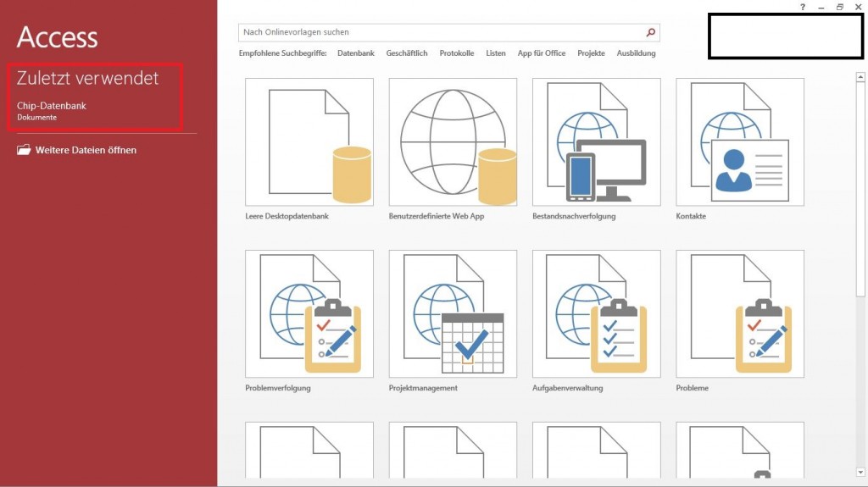This screenshot has width=868, height=487.
Task: Select the Probleme template
Action: click(x=739, y=313)
